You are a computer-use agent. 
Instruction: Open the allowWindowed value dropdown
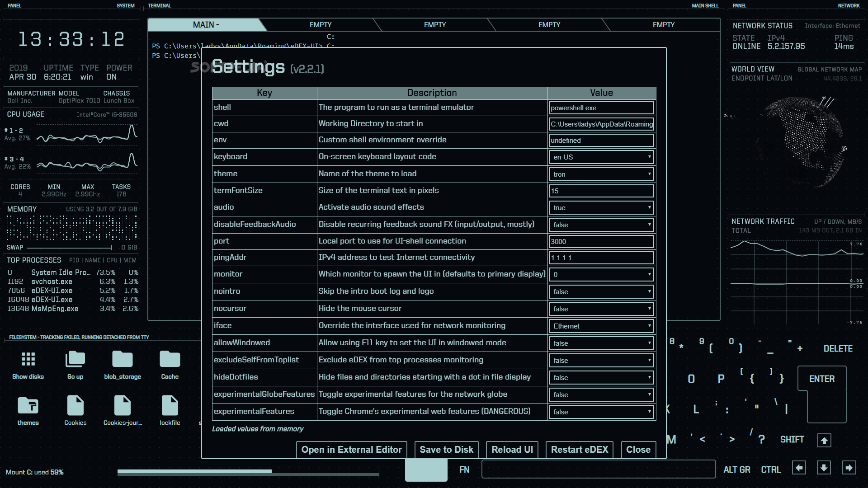pyautogui.click(x=602, y=343)
